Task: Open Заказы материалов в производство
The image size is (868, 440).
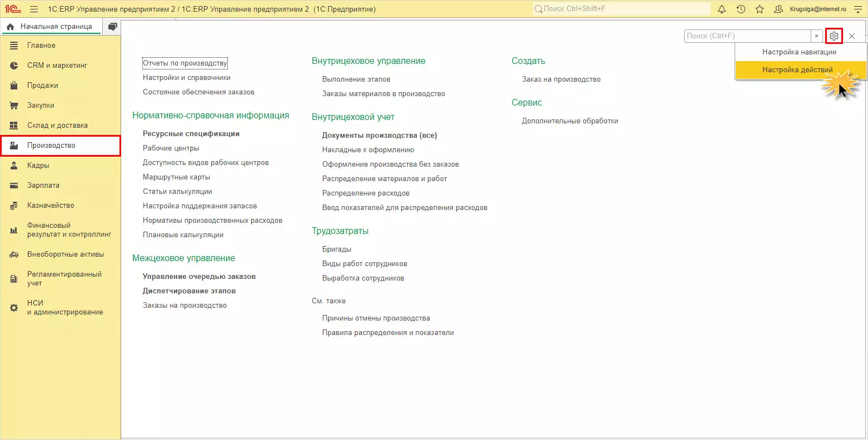Action: [x=383, y=94]
